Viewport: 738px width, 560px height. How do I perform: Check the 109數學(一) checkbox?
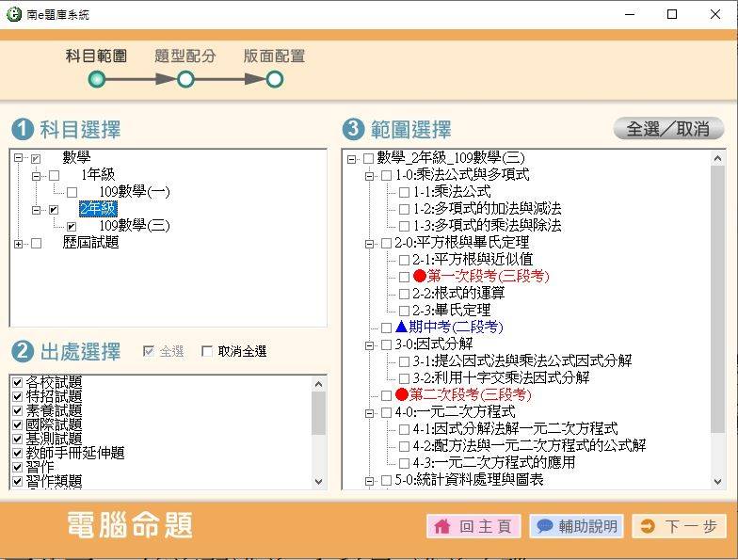72,192
